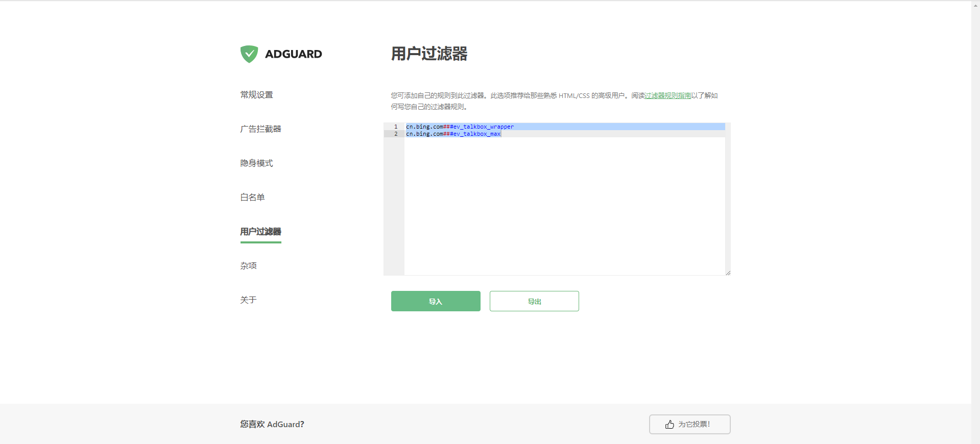Click the AdGuard shield logo icon
The width and height of the screenshot is (980, 444).
tap(249, 54)
